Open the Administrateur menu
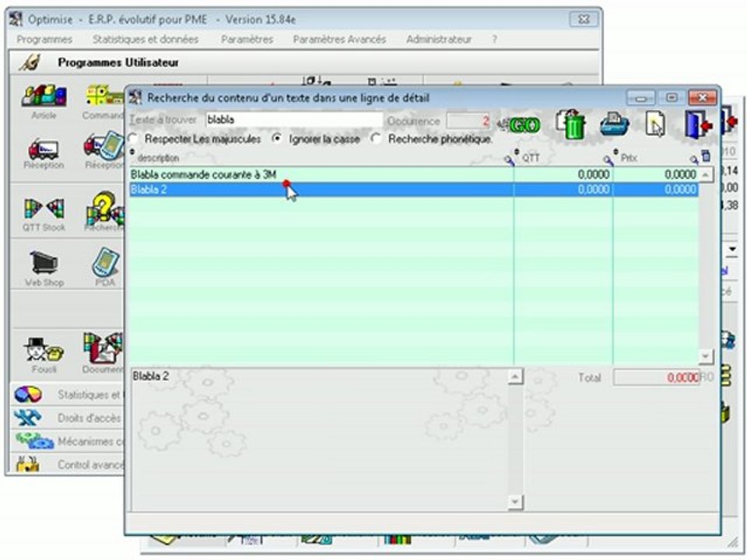Image resolution: width=747 pixels, height=560 pixels. [439, 40]
